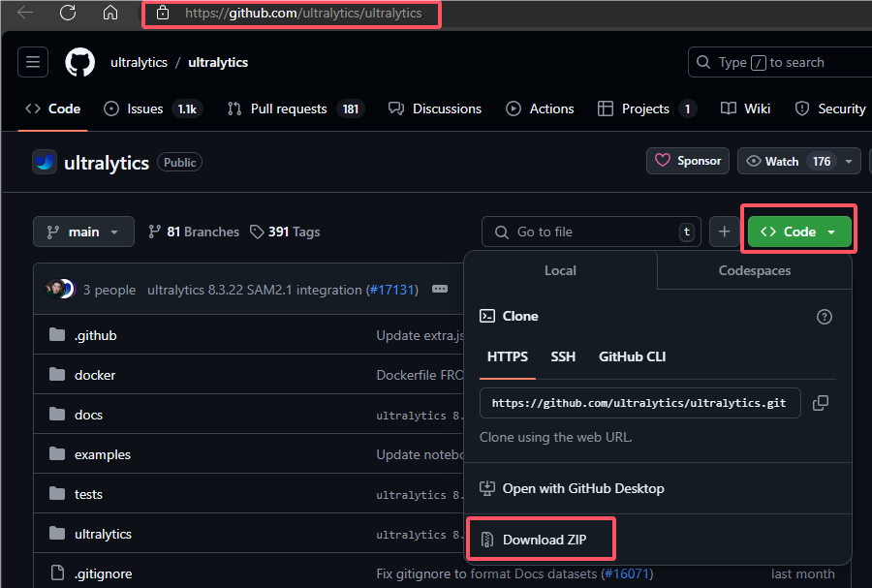This screenshot has width=872, height=588.
Task: Click the docs folder icon
Action: point(57,414)
